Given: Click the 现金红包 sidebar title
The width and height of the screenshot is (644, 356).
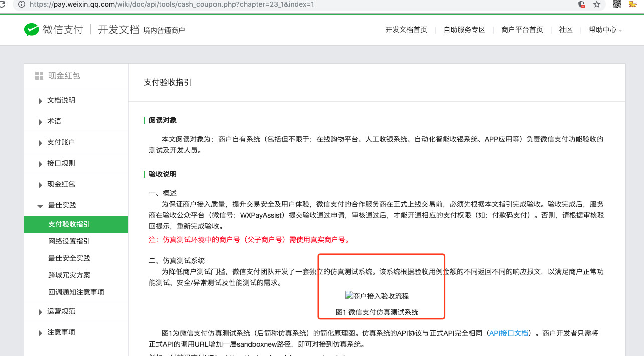Looking at the screenshot, I should click(x=64, y=76).
